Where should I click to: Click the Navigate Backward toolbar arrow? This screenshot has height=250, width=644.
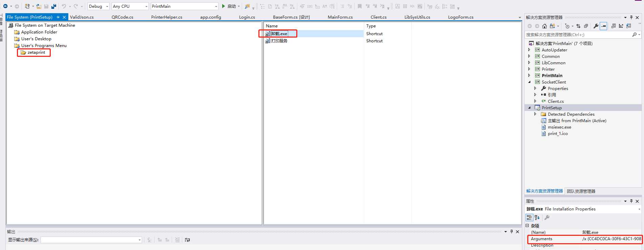tap(5, 6)
